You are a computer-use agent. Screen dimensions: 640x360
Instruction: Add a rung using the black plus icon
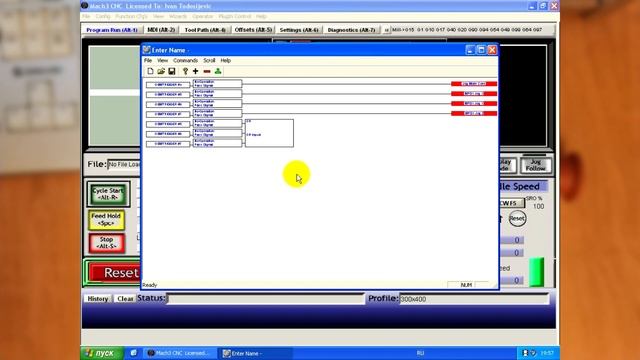click(x=196, y=71)
